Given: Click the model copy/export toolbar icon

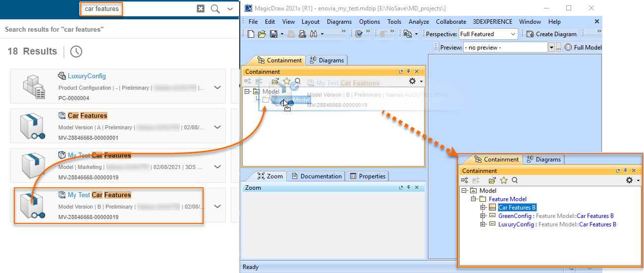Looking at the screenshot, I should [407, 34].
